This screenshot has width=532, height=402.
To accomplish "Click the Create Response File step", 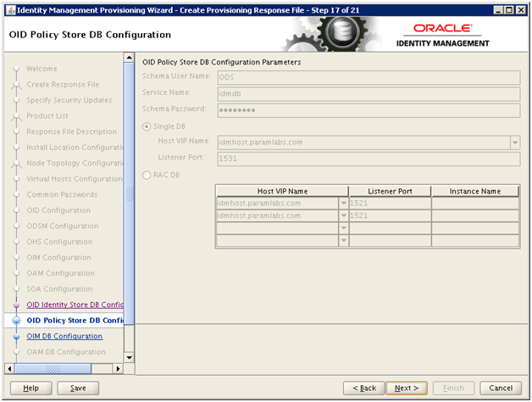I will click(x=63, y=84).
